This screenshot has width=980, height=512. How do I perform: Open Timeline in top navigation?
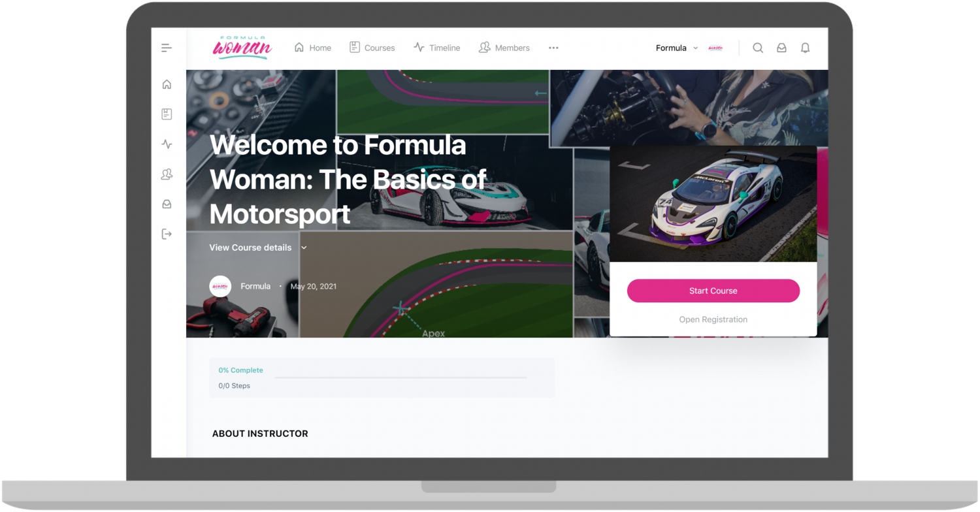436,48
